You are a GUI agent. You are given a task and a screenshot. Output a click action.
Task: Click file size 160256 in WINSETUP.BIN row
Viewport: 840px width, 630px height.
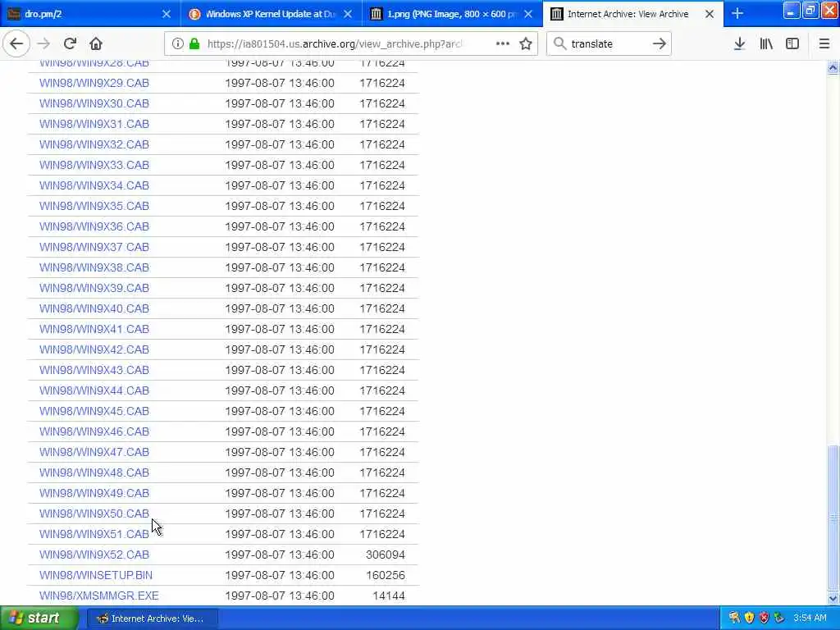pos(386,575)
